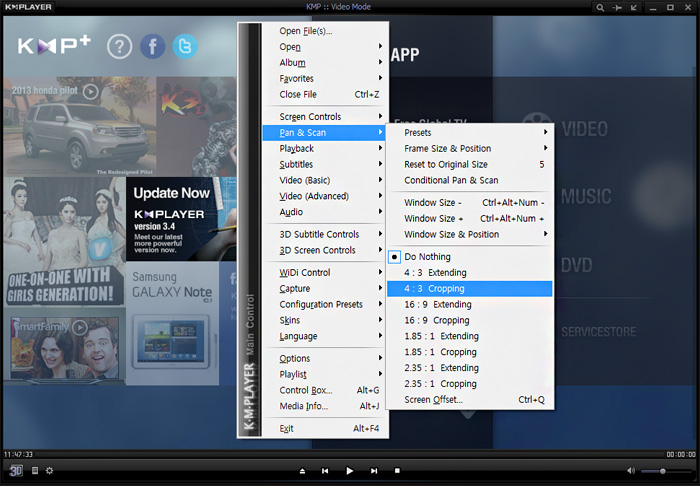Toggle the 3D mode button
This screenshot has height=486, width=700.
[16, 470]
